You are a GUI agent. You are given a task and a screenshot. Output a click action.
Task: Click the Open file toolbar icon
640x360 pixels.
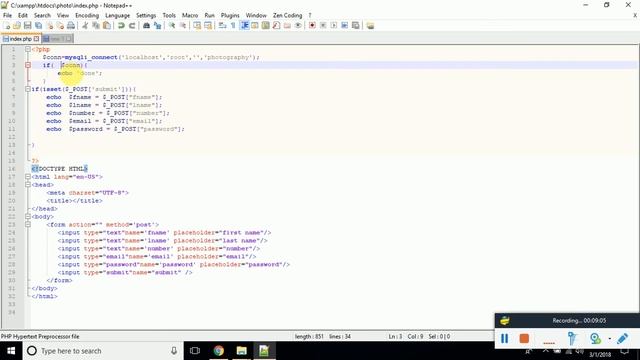[17, 26]
